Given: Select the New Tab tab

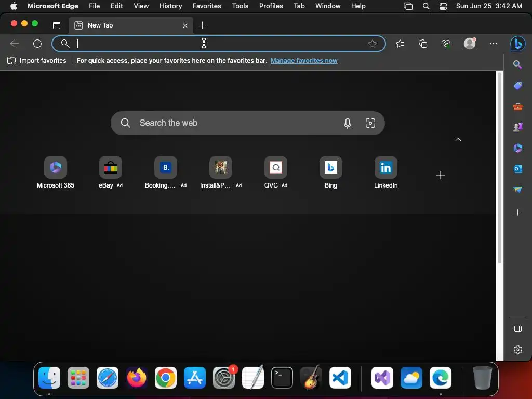Looking at the screenshot, I should (131, 25).
